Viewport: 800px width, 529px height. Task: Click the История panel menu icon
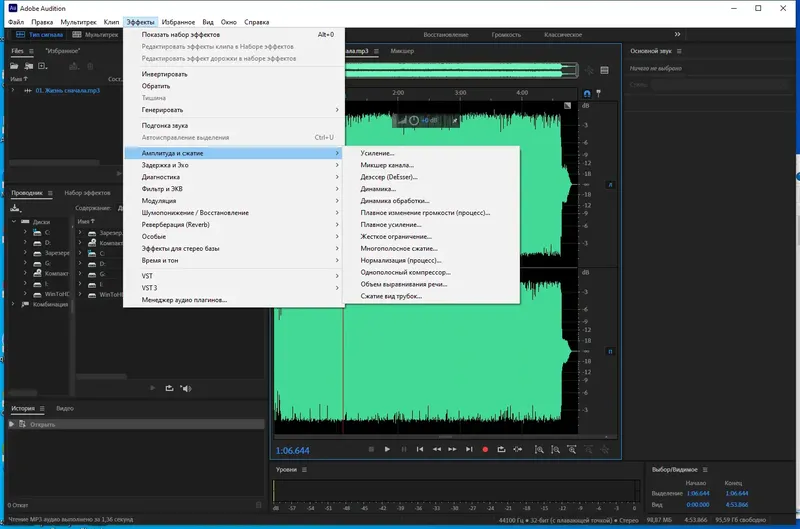[x=42, y=408]
